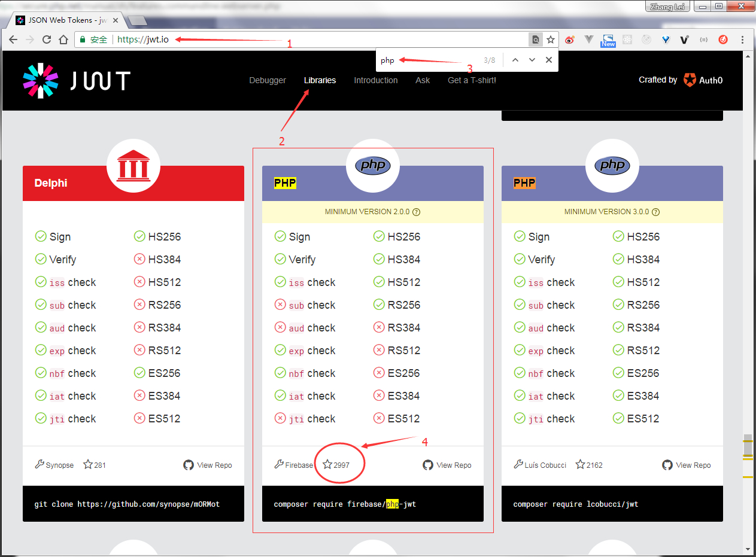Click the Firebase maintainer link
This screenshot has width=756, height=557.
299,465
